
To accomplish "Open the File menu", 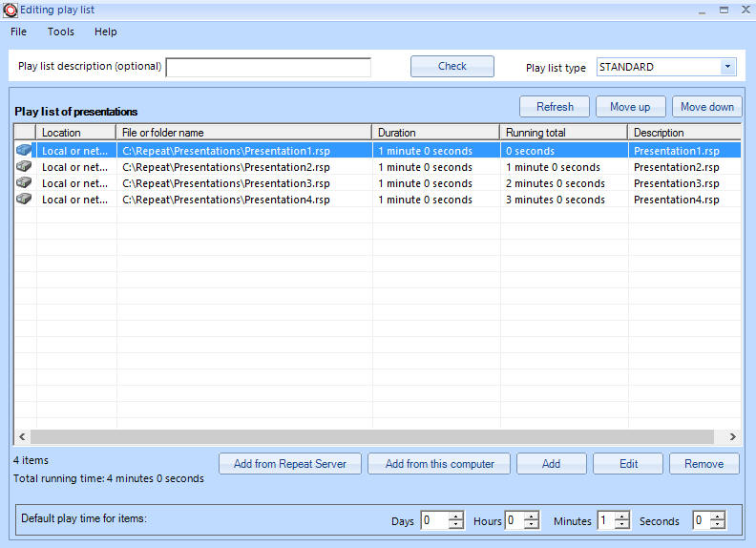I will pos(18,32).
